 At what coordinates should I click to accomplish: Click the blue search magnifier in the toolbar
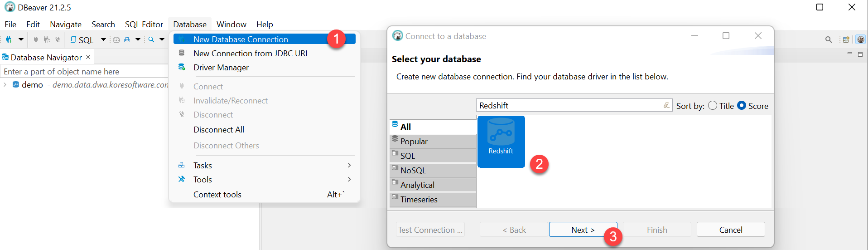point(151,39)
